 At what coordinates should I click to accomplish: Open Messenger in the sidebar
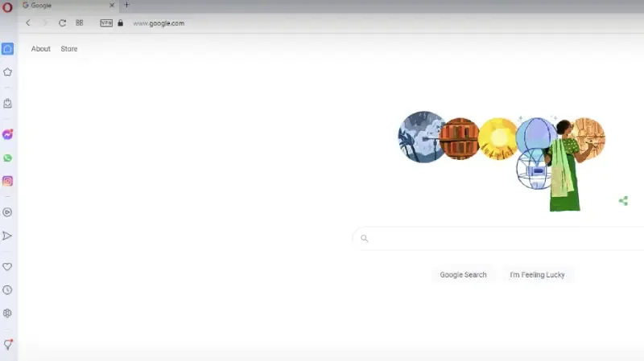7,134
